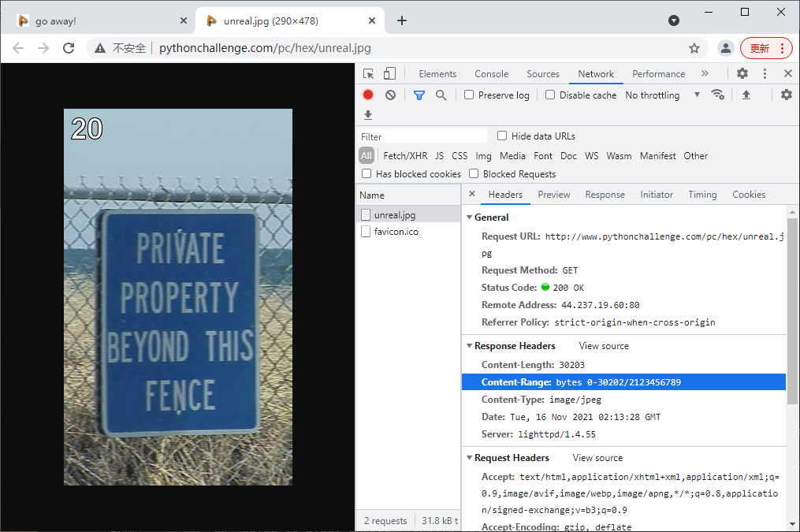The image size is (800, 532).
Task: Open DevTools settings gear icon
Action: [x=742, y=73]
